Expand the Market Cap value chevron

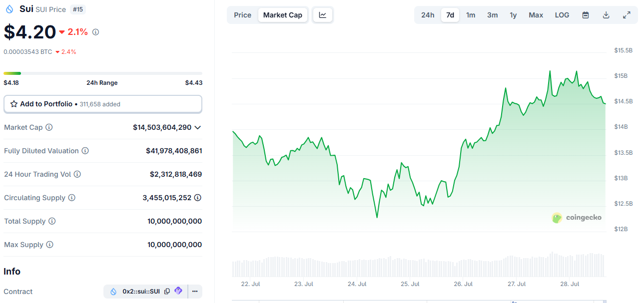[198, 127]
